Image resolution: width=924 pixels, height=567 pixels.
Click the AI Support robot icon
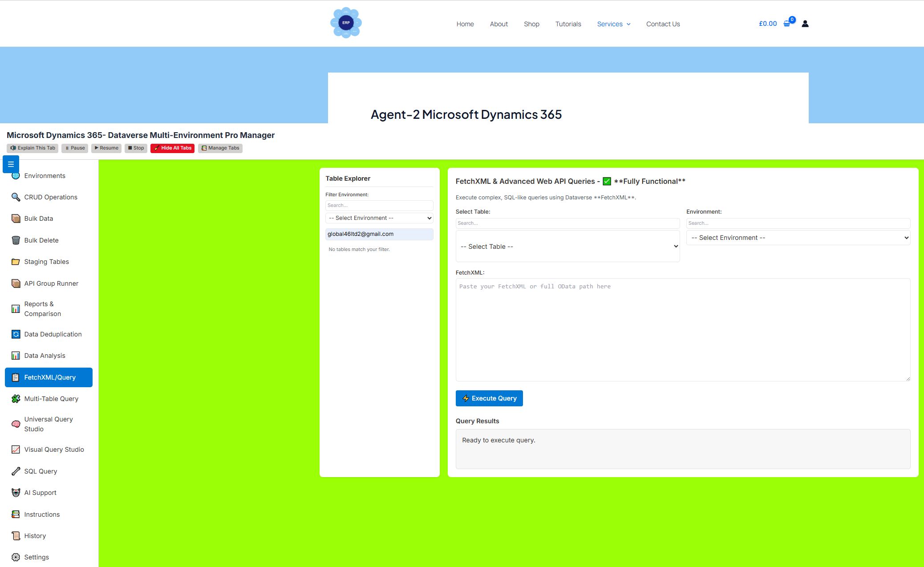click(x=16, y=492)
